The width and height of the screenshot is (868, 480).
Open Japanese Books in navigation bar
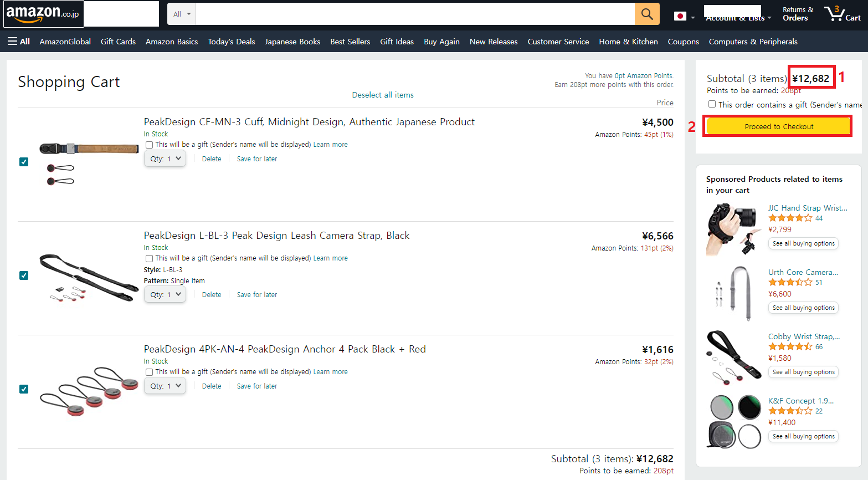click(292, 42)
